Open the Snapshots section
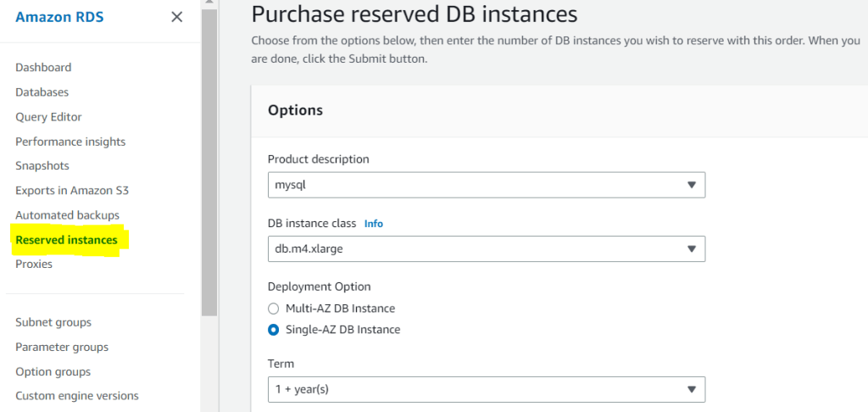Viewport: 868px width, 412px height. pos(42,165)
